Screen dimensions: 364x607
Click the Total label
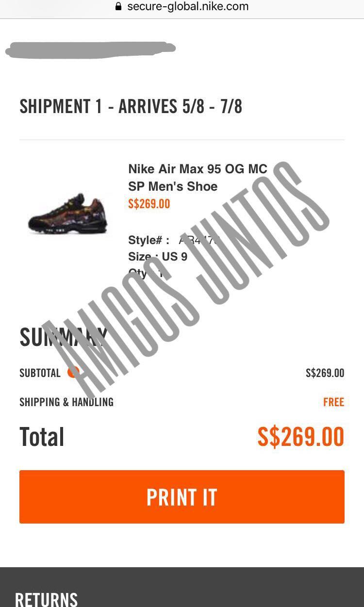(42, 436)
